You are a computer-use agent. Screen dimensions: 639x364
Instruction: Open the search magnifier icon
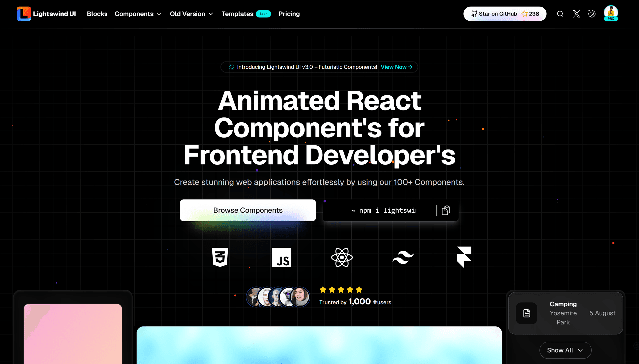pyautogui.click(x=560, y=14)
